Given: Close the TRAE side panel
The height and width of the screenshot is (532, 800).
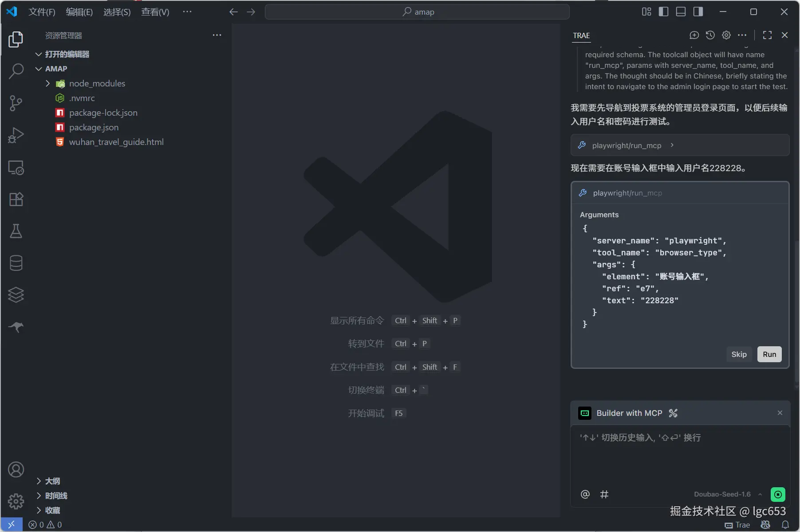Looking at the screenshot, I should [784, 35].
